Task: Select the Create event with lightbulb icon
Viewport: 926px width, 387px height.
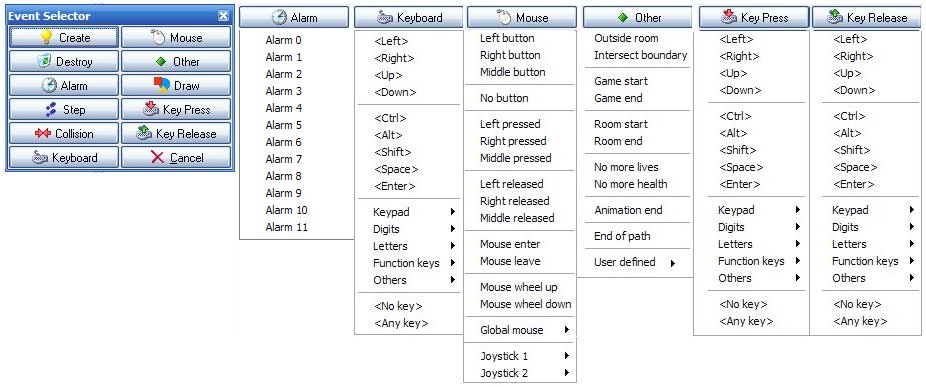Action: point(64,38)
